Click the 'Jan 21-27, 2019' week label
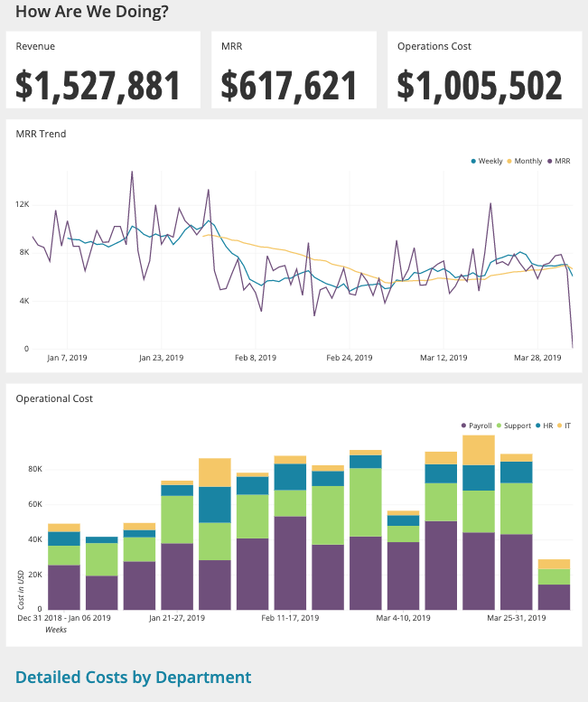 177,618
